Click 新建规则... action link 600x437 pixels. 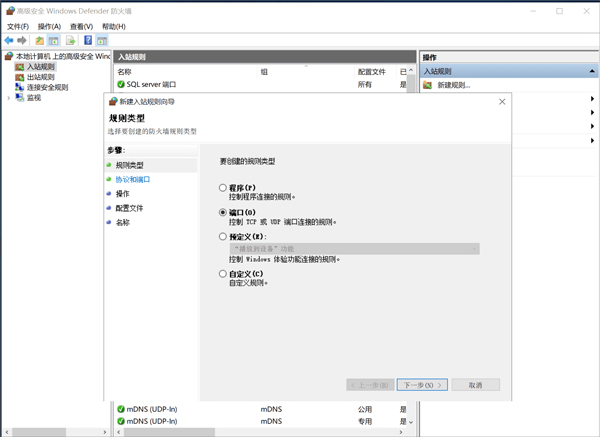[454, 85]
